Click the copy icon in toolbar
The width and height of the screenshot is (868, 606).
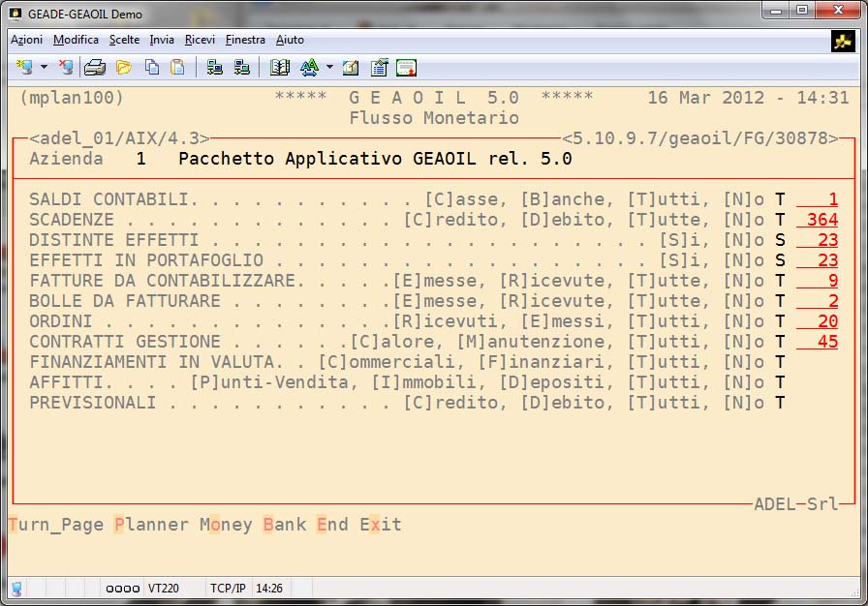152,68
